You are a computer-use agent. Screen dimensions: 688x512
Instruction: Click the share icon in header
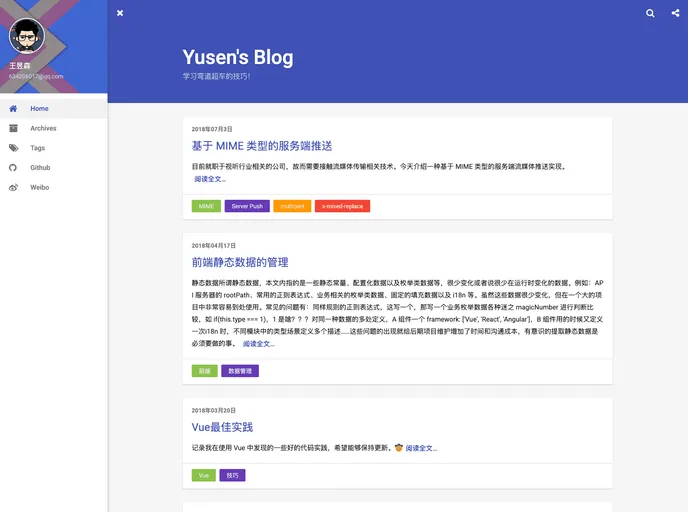click(675, 13)
